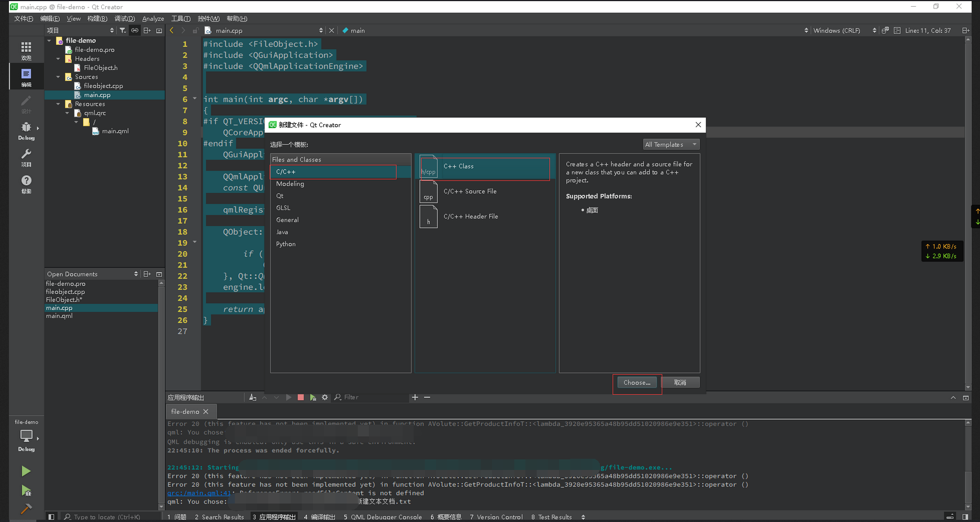Screen dimensions: 980x522
Task: Open application output settings gear
Action: point(325,397)
